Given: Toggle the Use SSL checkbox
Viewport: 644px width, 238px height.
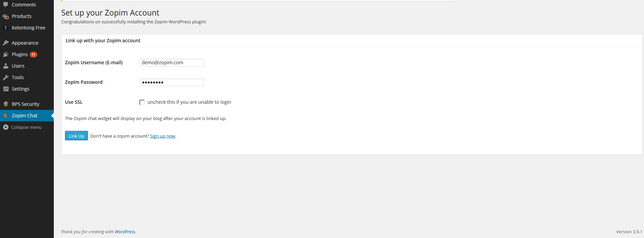Looking at the screenshot, I should [x=142, y=102].
